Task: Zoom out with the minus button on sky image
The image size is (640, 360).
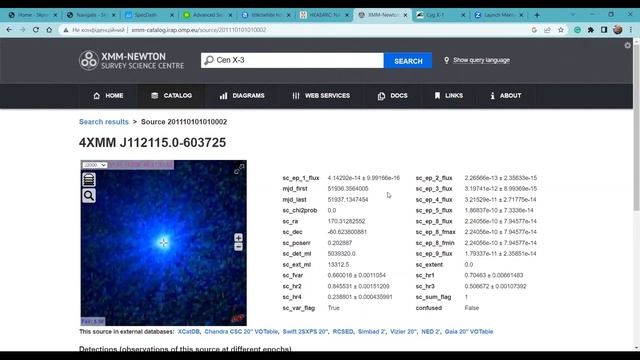Action: pos(238,247)
